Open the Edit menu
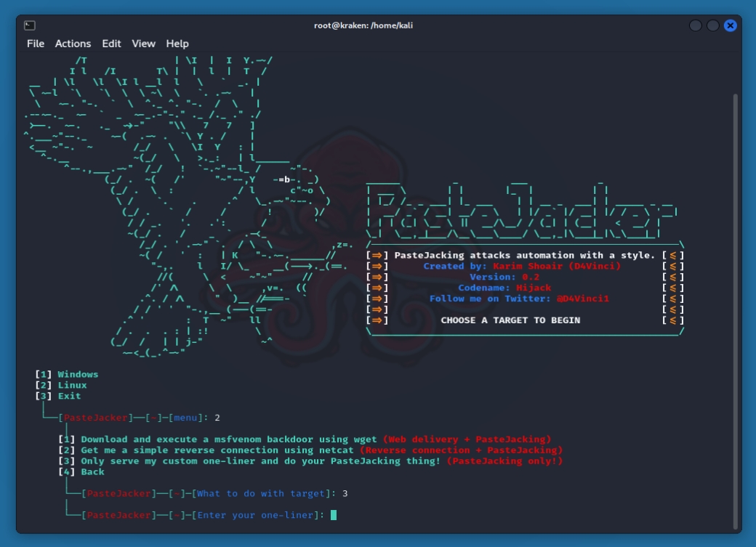The image size is (756, 547). [x=111, y=44]
